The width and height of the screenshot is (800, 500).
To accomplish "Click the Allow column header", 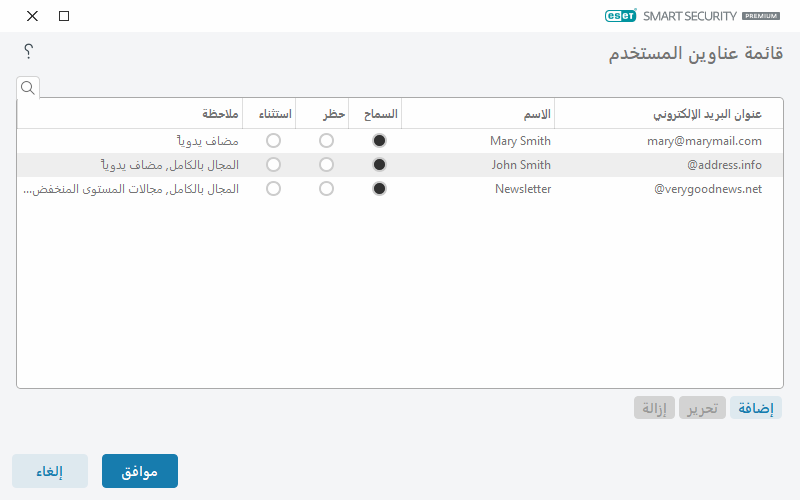I will [376, 114].
